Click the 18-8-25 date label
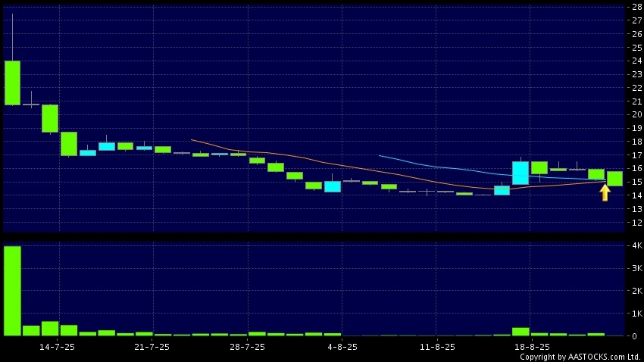Viewport: 644px width, 362px height. 532,347
